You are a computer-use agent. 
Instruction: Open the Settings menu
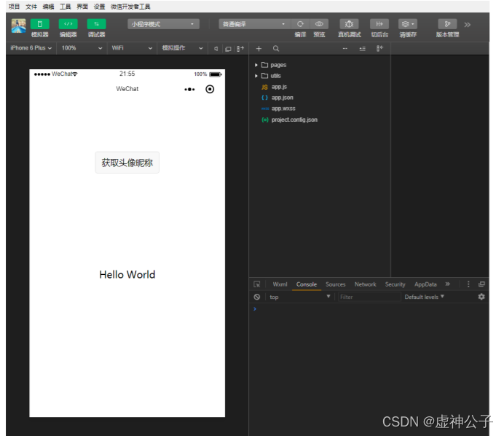point(99,7)
